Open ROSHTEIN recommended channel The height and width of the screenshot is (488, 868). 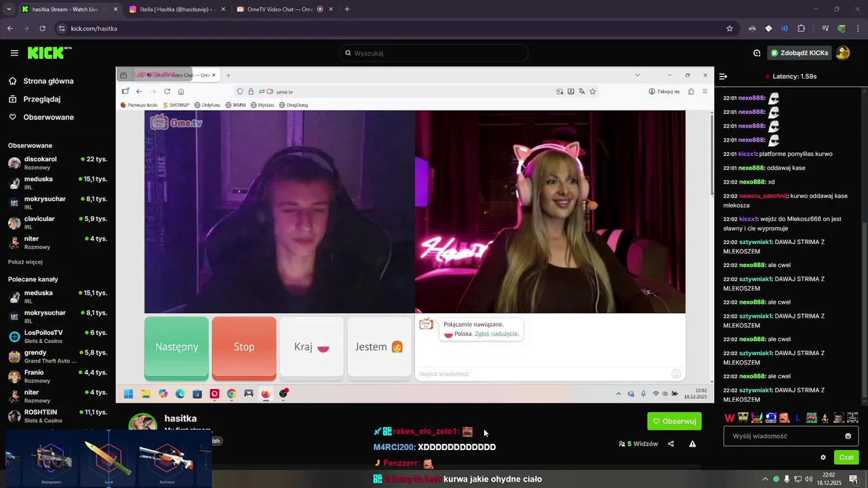(58, 415)
